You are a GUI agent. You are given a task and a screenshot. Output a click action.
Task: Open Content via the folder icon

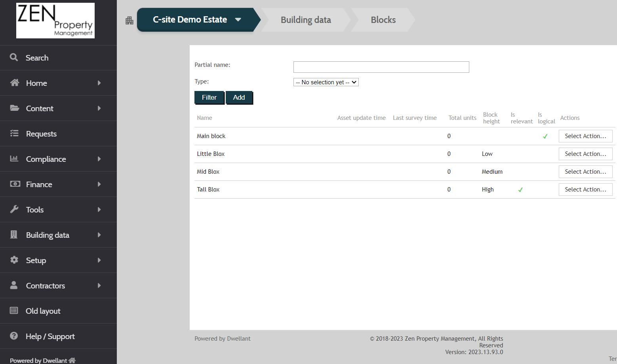click(x=15, y=108)
